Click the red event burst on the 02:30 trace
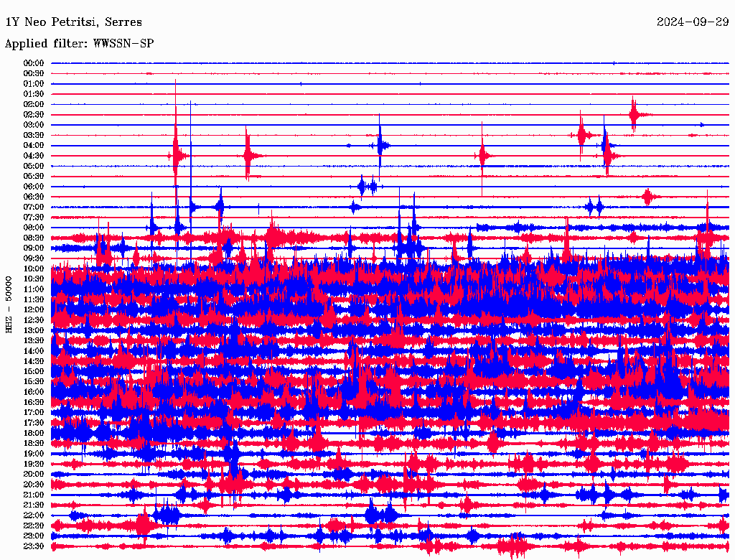Screen dimensions: 735x560 (x=634, y=114)
